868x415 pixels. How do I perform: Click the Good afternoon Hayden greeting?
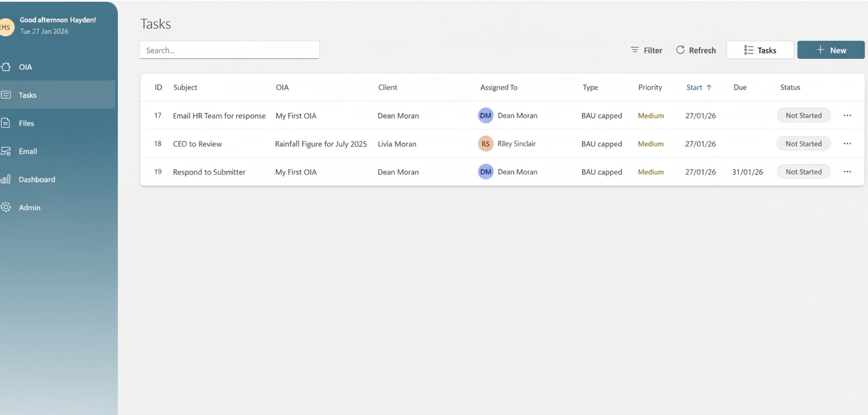click(58, 20)
